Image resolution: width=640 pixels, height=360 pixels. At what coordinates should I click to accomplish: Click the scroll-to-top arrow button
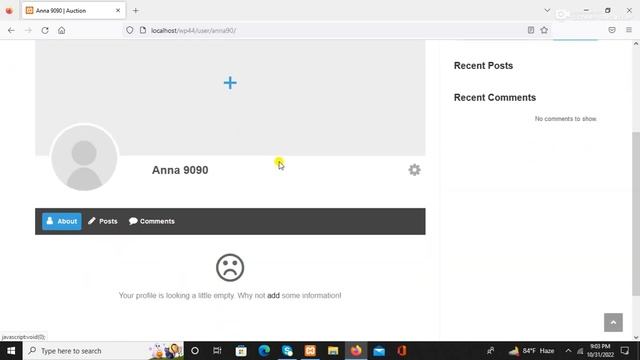[613, 322]
